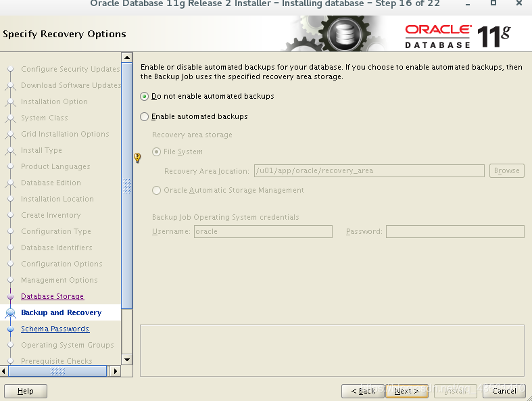Click Installation Option step

pos(54,102)
